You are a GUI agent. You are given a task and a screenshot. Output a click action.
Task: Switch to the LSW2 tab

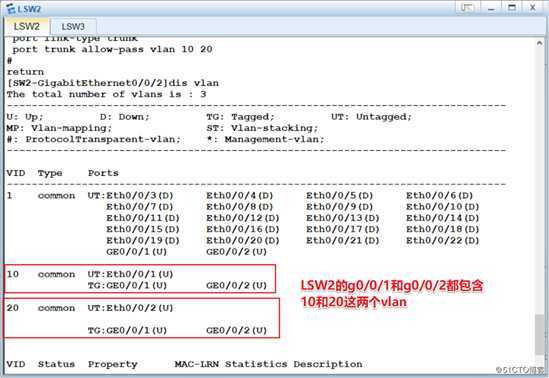coord(27,27)
